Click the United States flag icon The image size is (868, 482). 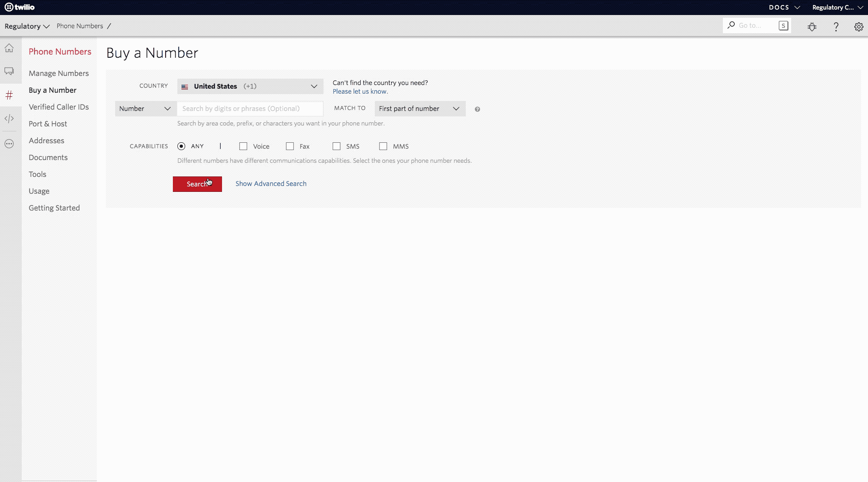point(185,86)
